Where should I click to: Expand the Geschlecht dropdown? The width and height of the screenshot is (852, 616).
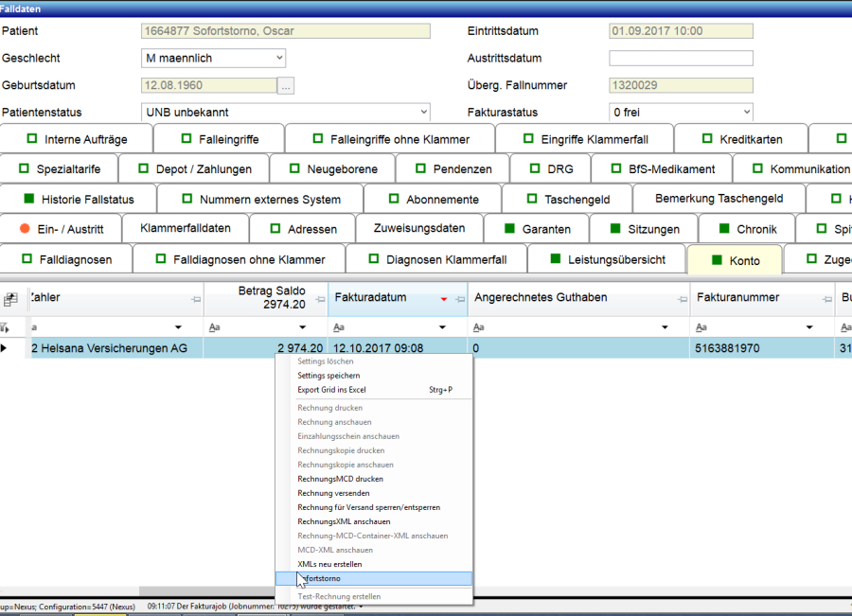278,59
